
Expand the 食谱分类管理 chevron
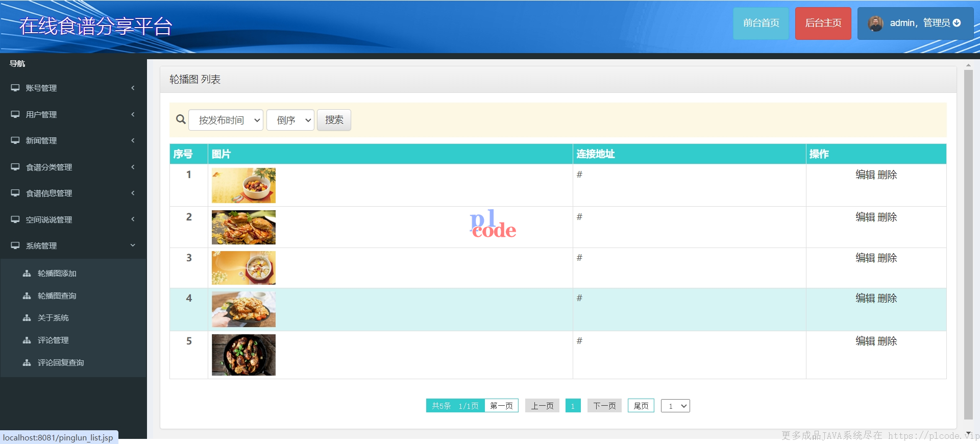click(x=133, y=167)
